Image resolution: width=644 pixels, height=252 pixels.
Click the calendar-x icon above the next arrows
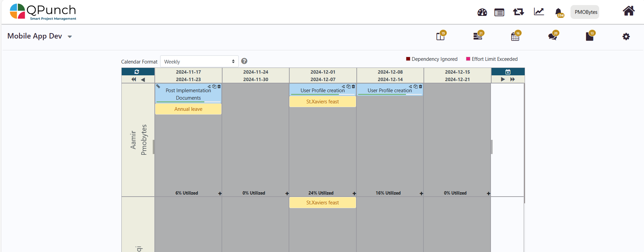[508, 72]
